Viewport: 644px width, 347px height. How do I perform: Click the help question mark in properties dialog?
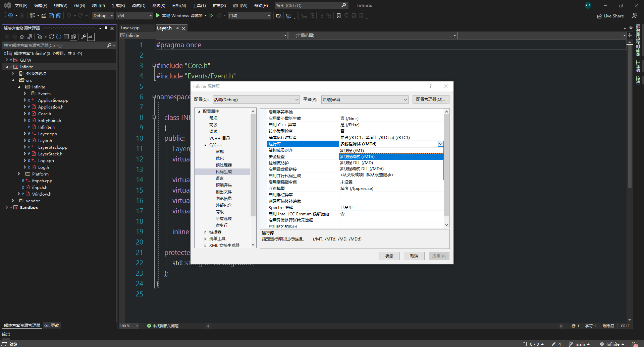pyautogui.click(x=431, y=86)
